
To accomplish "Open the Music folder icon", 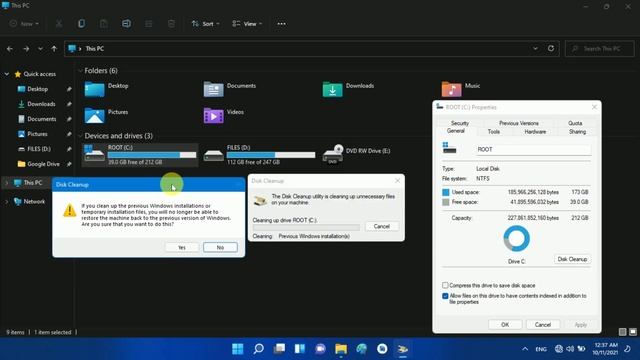I will pos(451,89).
